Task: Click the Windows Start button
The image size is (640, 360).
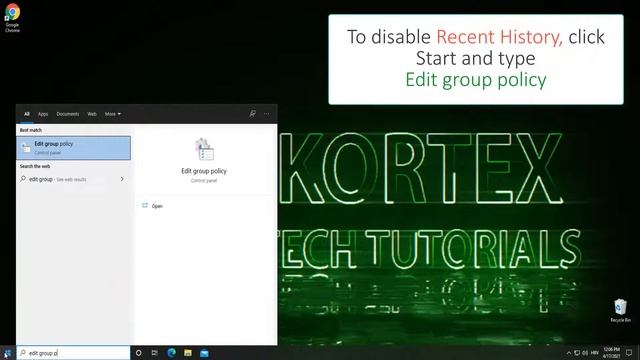Action: 8,353
